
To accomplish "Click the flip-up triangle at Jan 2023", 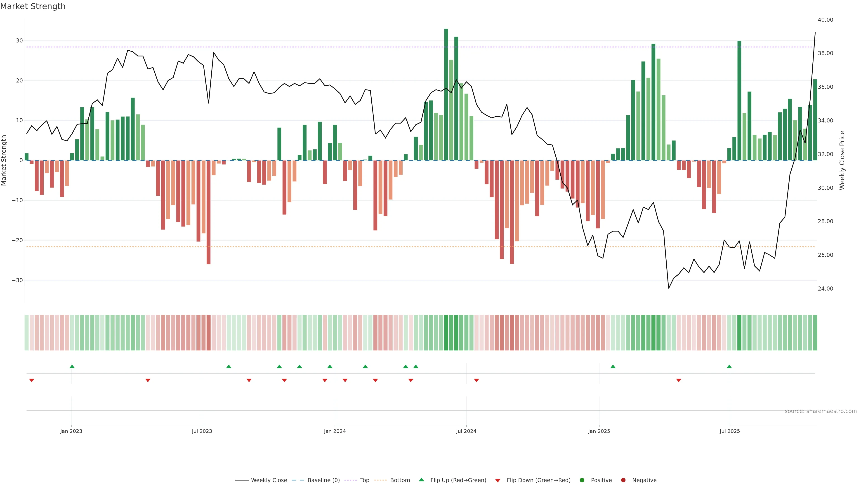I will [72, 366].
